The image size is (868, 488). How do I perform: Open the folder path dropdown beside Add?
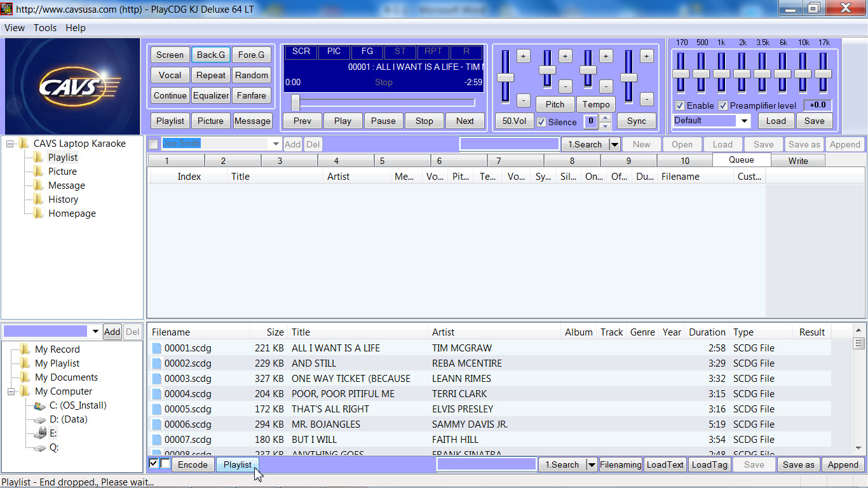click(95, 332)
